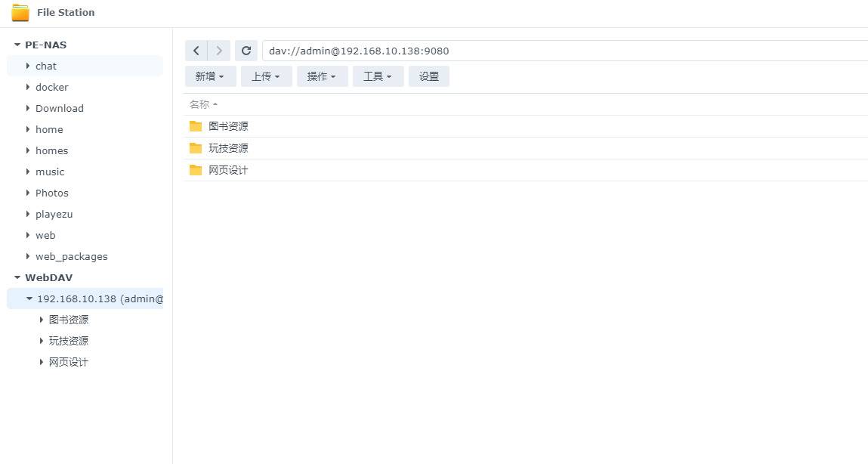Select the Download folder in the sidebar

coord(59,108)
